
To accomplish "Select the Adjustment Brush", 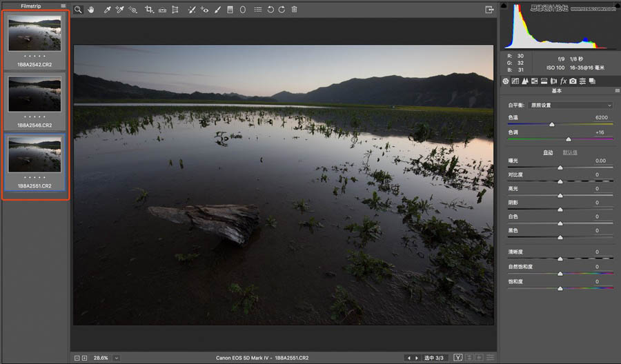I will (x=217, y=10).
